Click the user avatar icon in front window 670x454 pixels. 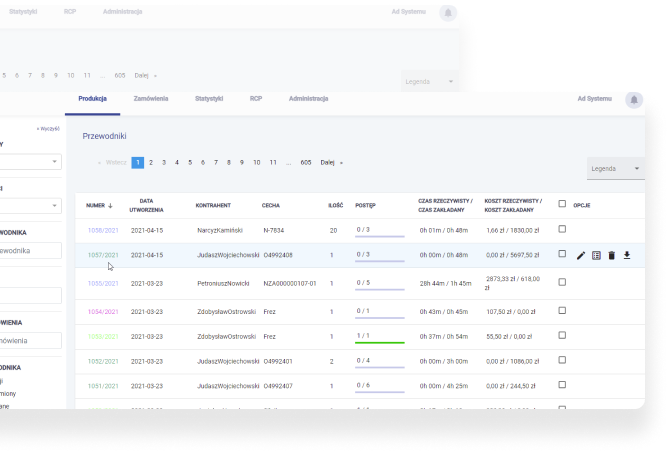tap(633, 99)
